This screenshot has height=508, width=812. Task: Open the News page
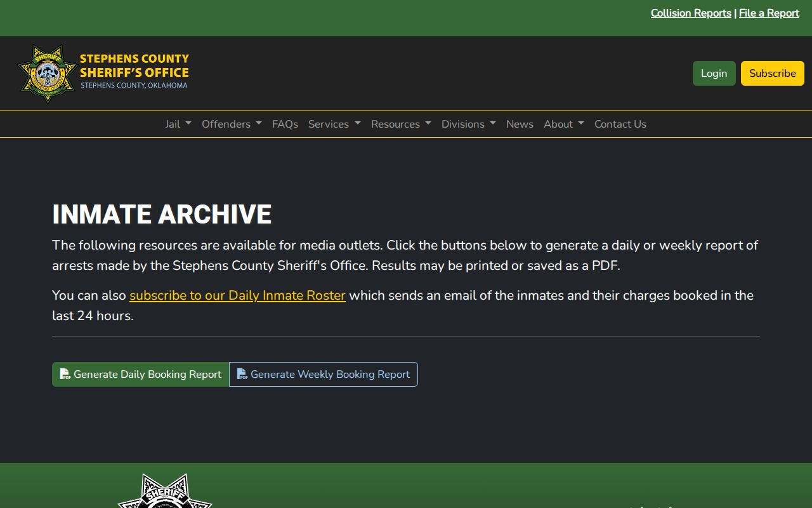tap(520, 124)
